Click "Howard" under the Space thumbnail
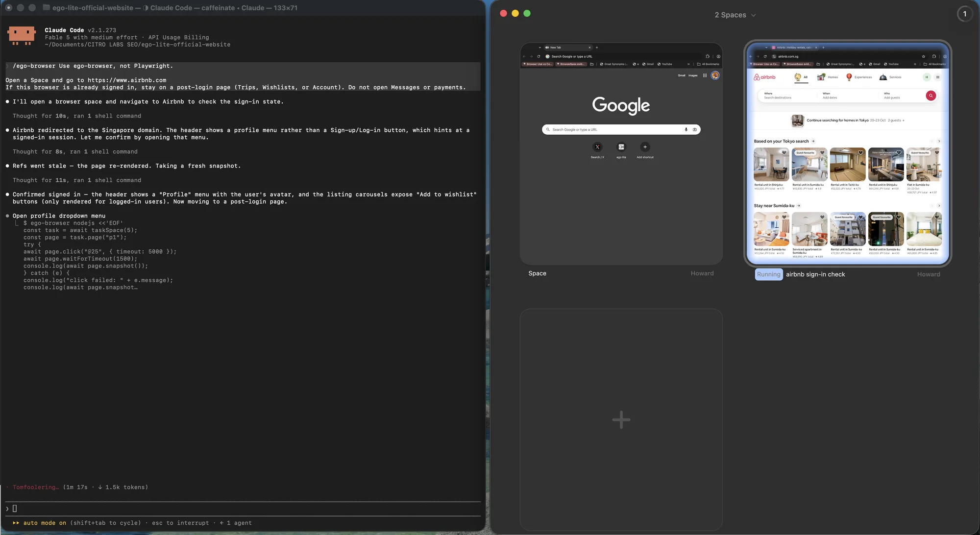This screenshot has height=535, width=980. click(702, 273)
